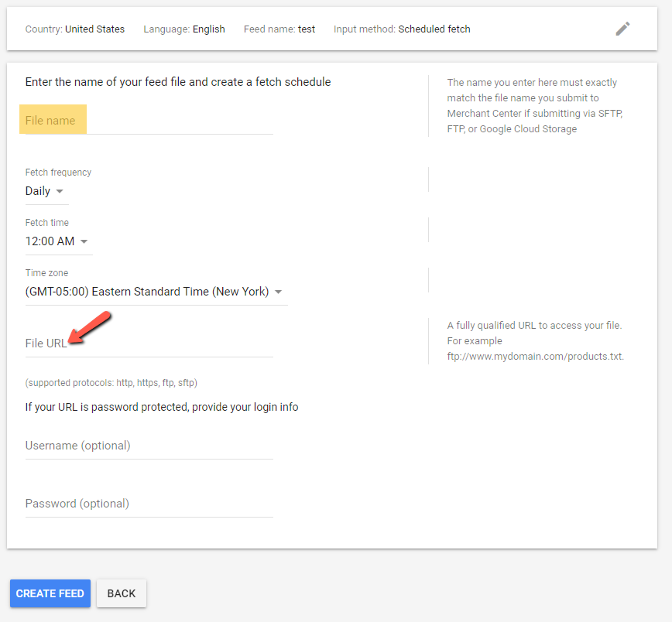The width and height of the screenshot is (672, 622).
Task: Click the red arrow pointing at File URL
Action: click(x=91, y=326)
